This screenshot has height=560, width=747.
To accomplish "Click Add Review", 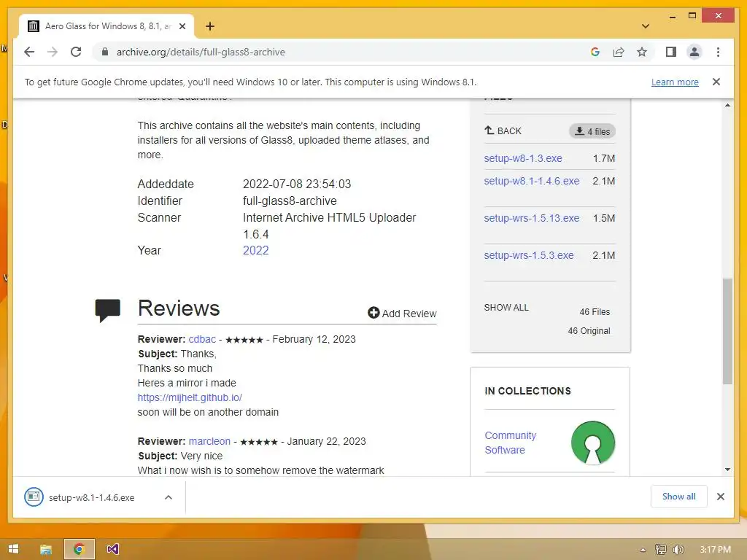I will [x=402, y=314].
